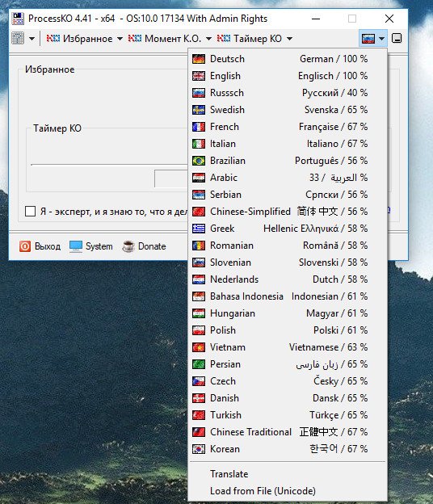Viewport: 433px width, 504px height.
Task: Click the Russian flag icon beside Russsch
Action: point(199,93)
